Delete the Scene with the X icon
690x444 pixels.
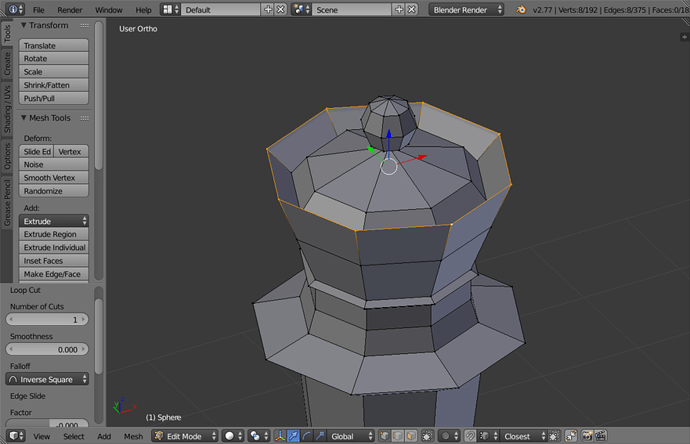click(x=412, y=9)
